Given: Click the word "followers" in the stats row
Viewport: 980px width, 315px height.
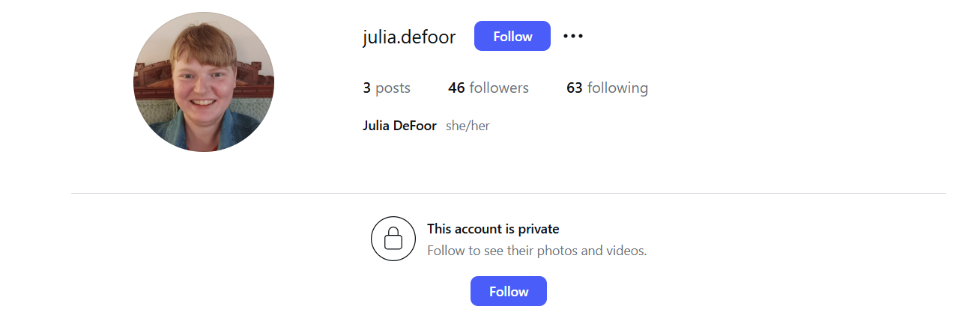Looking at the screenshot, I should [x=499, y=88].
